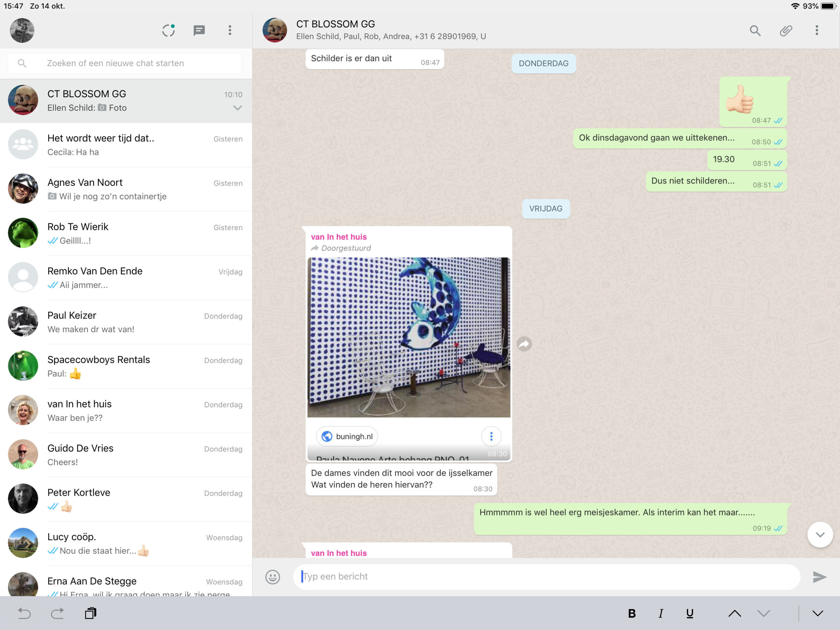The width and height of the screenshot is (840, 630).
Task: Open the buningh.nl link preview
Action: pos(347,436)
